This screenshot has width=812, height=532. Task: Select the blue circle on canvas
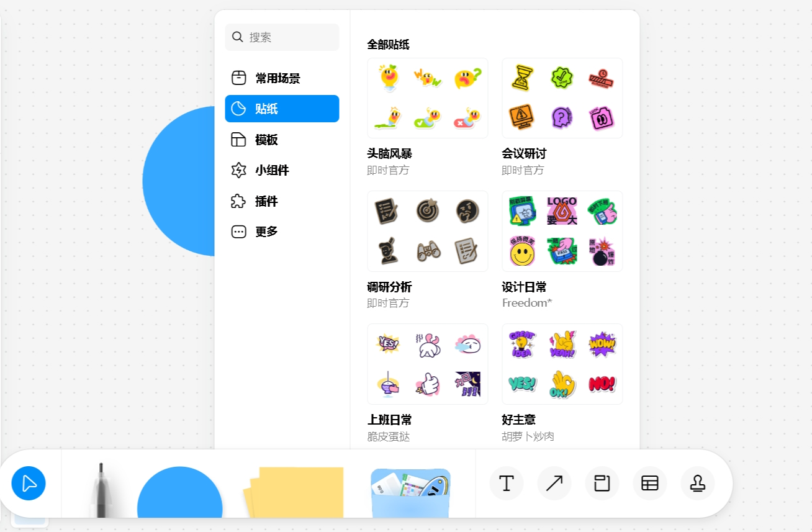[179, 181]
